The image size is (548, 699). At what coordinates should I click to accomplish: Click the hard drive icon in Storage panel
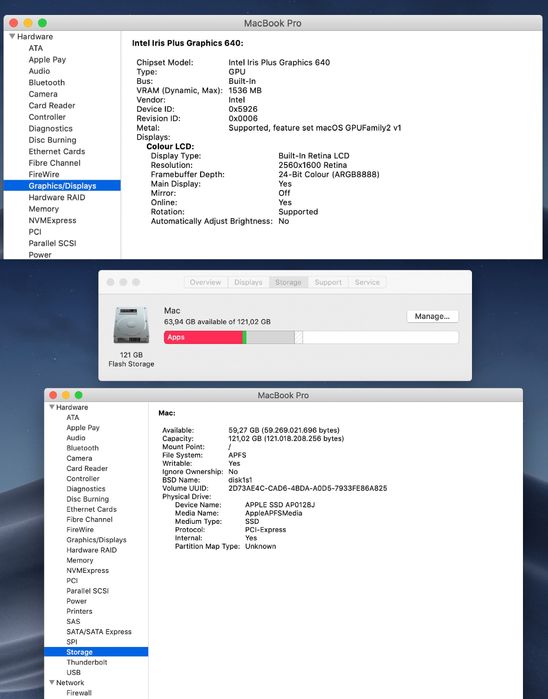[x=131, y=325]
